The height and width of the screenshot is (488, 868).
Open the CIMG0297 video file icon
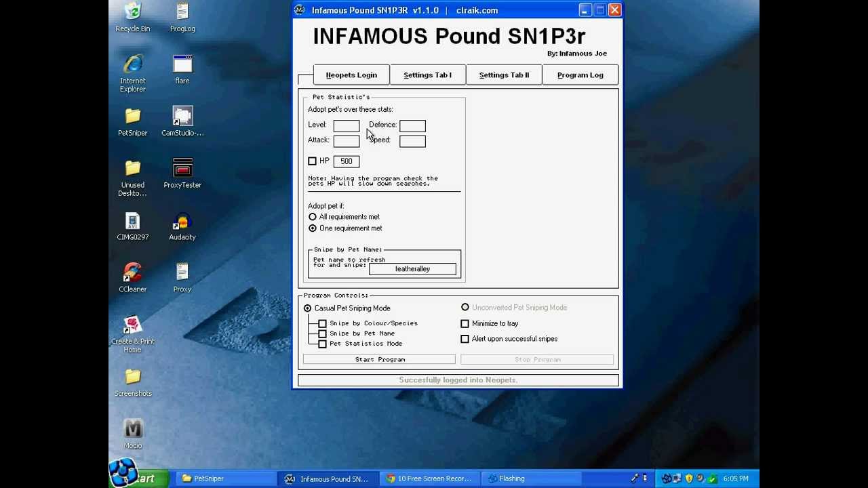coord(133,226)
